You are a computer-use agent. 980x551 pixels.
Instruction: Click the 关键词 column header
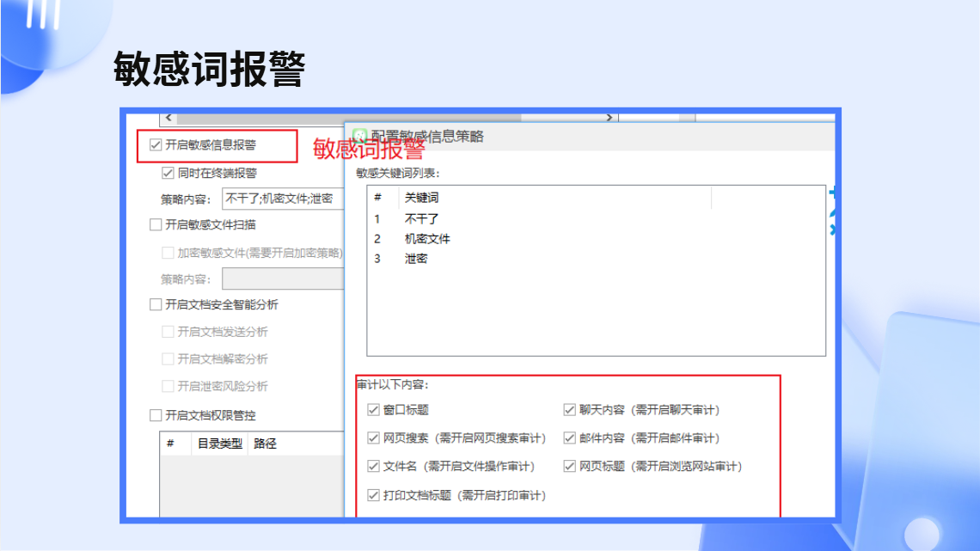point(555,198)
